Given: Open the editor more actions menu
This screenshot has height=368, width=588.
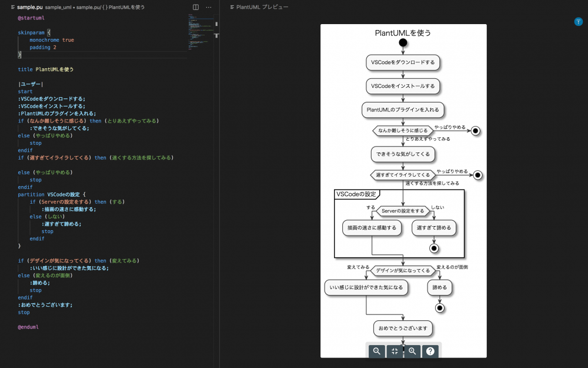Looking at the screenshot, I should click(x=209, y=7).
